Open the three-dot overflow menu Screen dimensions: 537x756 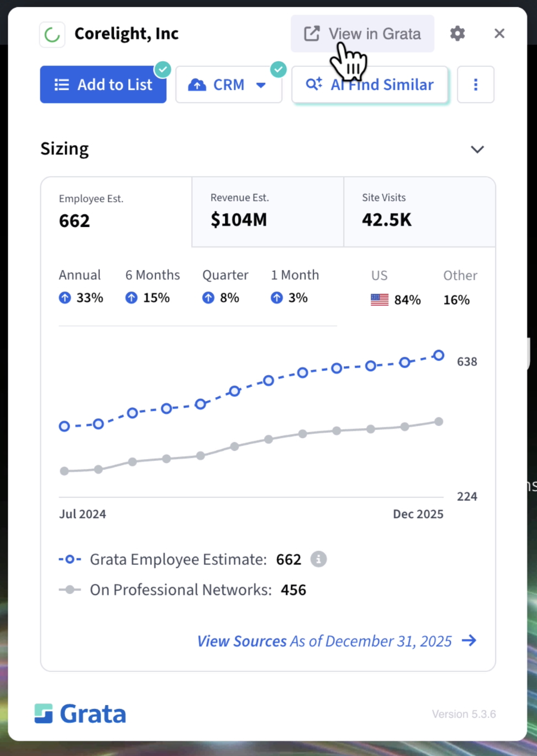(x=475, y=84)
